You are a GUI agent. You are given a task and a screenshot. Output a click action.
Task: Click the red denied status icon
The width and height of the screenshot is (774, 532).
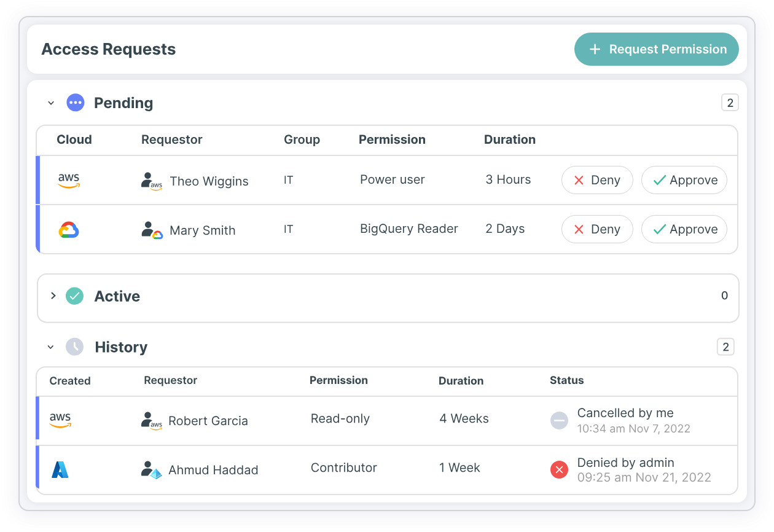(559, 470)
